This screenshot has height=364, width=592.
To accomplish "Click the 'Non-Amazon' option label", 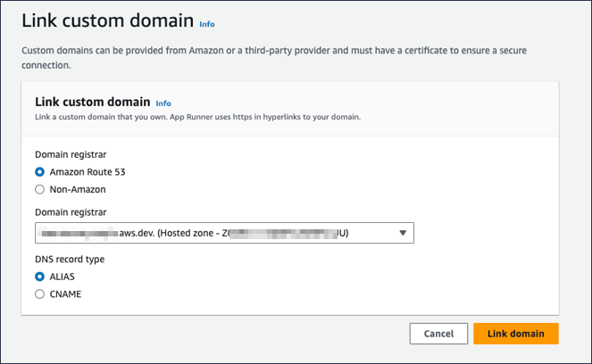I will click(78, 189).
